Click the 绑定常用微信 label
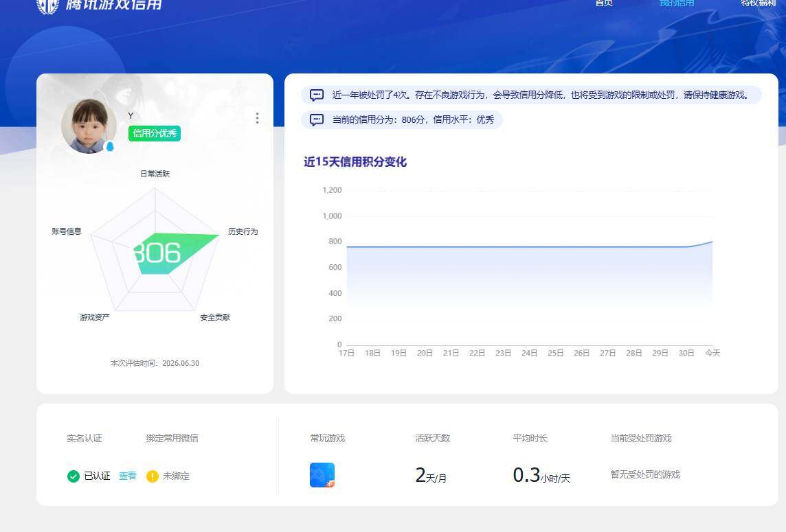Viewport: 786px width, 532px height. tap(172, 439)
